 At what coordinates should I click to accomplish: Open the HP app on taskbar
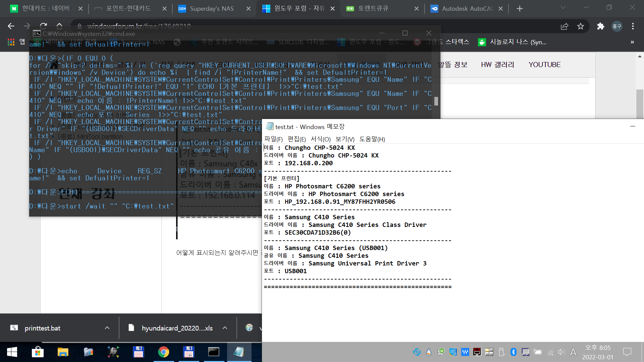113,352
